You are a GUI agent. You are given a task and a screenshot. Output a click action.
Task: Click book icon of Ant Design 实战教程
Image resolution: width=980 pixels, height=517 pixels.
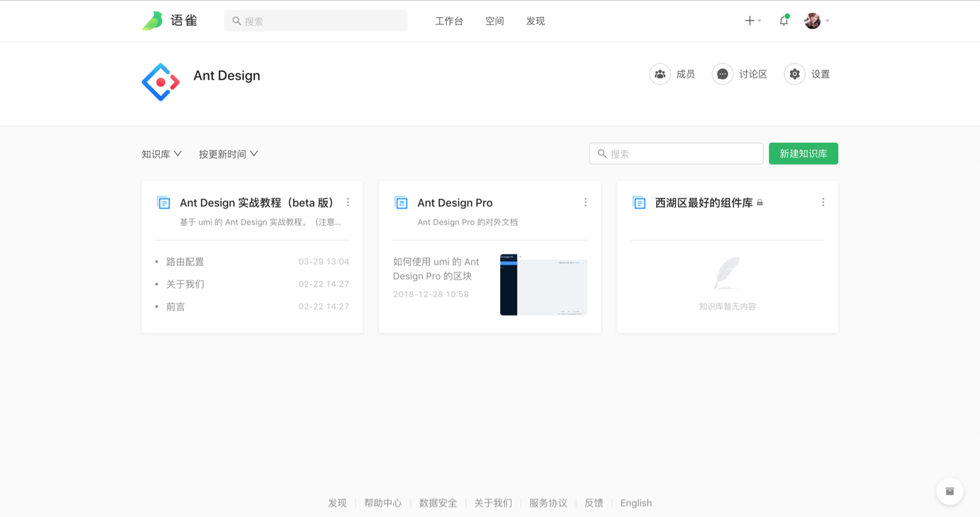tap(163, 203)
